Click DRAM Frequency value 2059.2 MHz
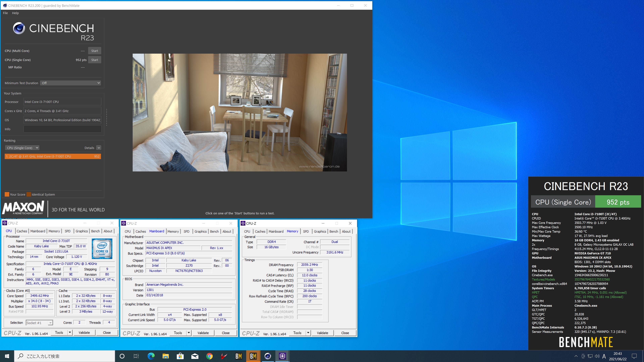 point(309,265)
